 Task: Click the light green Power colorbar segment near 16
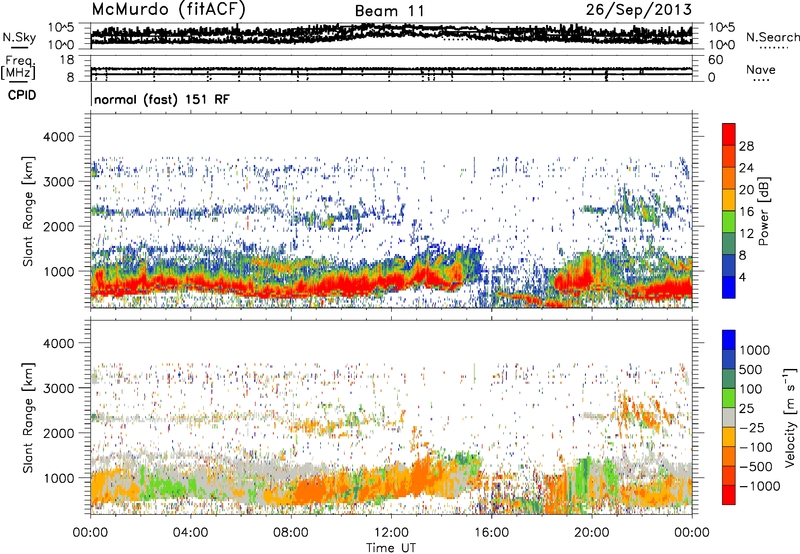tap(729, 222)
